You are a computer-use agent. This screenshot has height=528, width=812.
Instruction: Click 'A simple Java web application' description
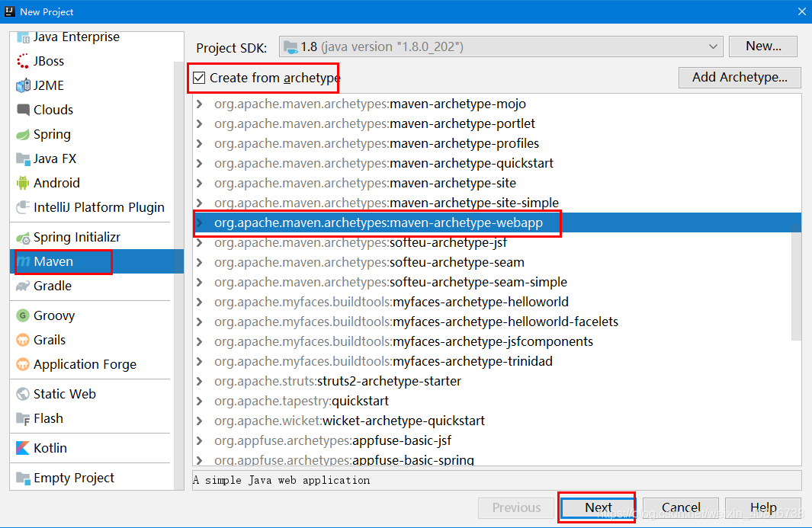pyautogui.click(x=281, y=480)
